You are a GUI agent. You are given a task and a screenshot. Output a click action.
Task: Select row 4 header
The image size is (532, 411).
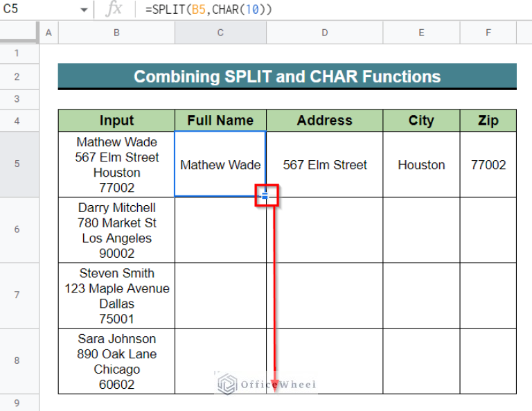point(19,121)
